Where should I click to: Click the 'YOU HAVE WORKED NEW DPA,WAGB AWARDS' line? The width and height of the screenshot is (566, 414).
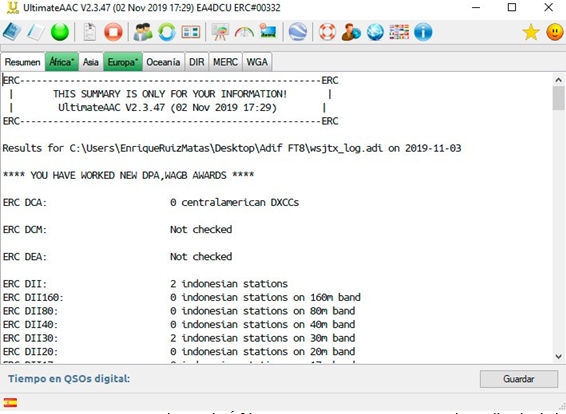pyautogui.click(x=129, y=175)
